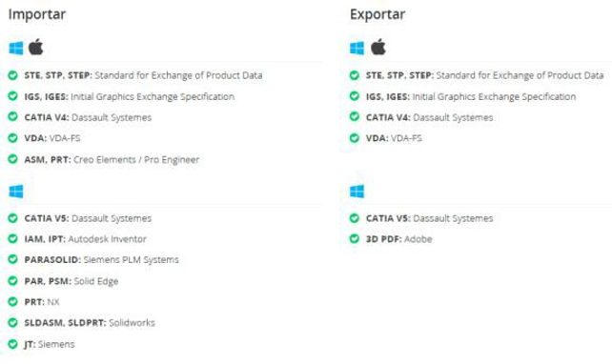The height and width of the screenshot is (364, 612).
Task: Select the Importar heading
Action: (x=37, y=14)
